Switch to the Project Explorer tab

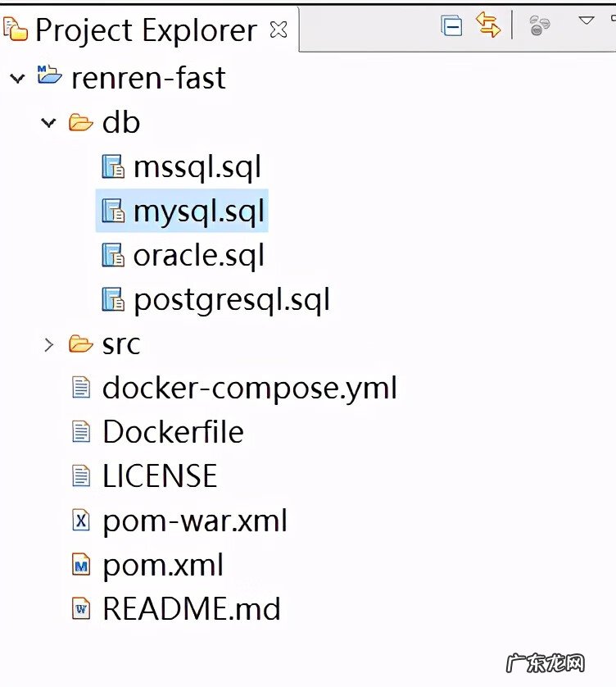(x=146, y=31)
